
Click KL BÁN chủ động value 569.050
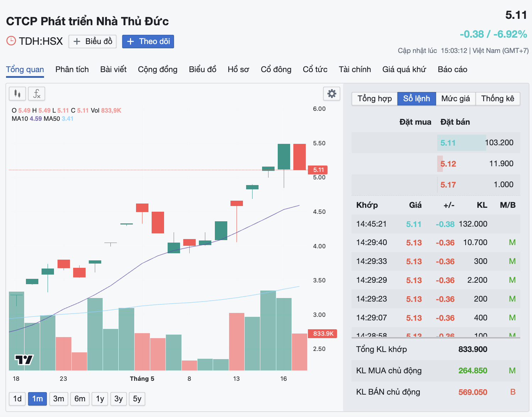pyautogui.click(x=473, y=392)
